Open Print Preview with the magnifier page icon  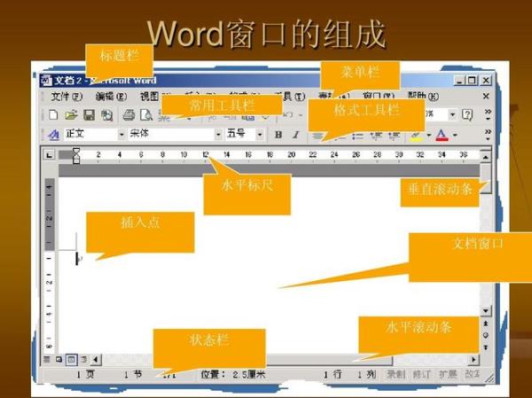pyautogui.click(x=146, y=115)
